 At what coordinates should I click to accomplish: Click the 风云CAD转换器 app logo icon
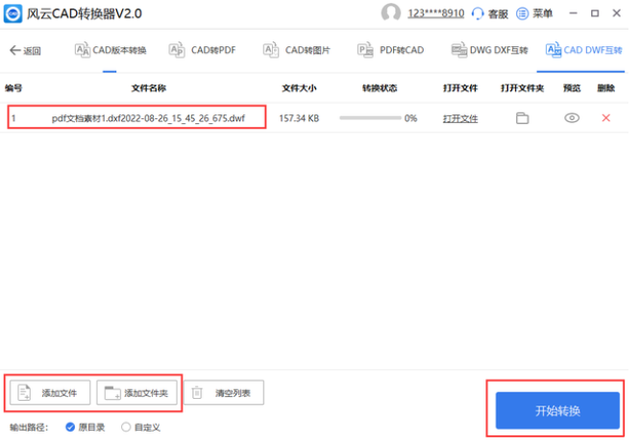tap(13, 13)
